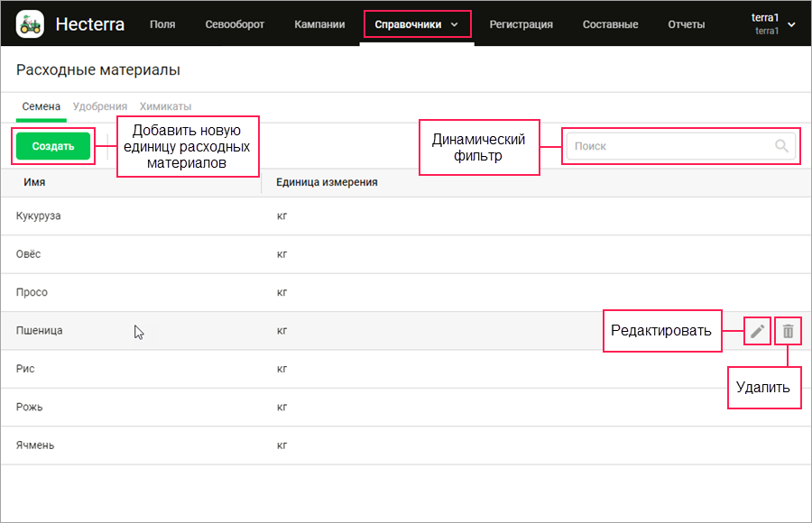
Task: Click the pencil edit icon for Пшеница
Action: pos(758,331)
